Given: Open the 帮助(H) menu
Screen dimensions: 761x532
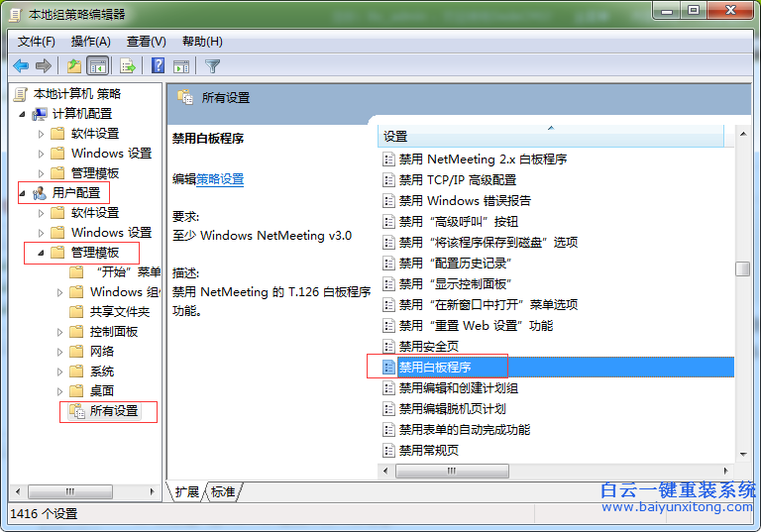Looking at the screenshot, I should [x=202, y=42].
